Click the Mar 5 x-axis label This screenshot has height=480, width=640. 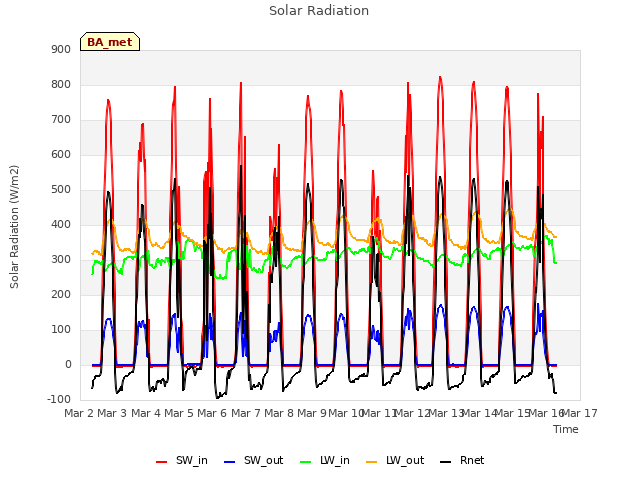click(x=179, y=413)
